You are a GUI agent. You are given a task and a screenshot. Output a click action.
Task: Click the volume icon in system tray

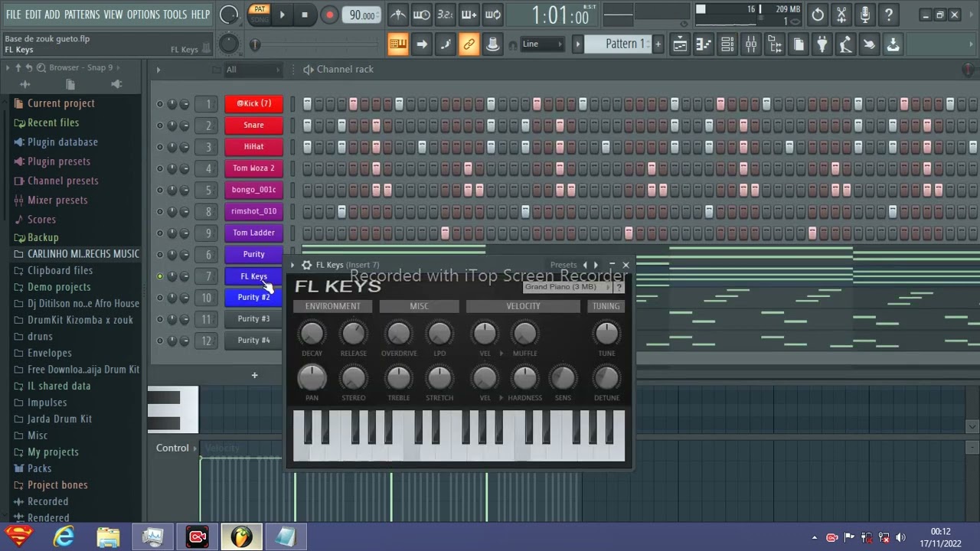click(x=900, y=537)
